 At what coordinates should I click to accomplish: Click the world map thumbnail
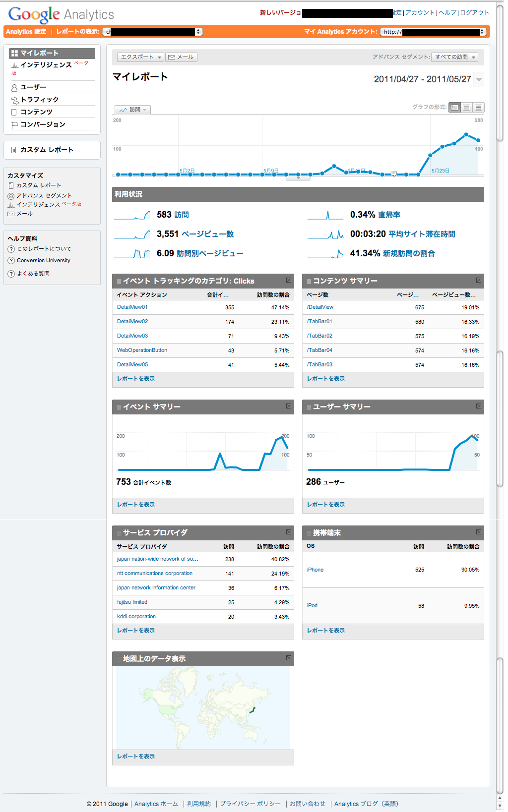(203, 708)
